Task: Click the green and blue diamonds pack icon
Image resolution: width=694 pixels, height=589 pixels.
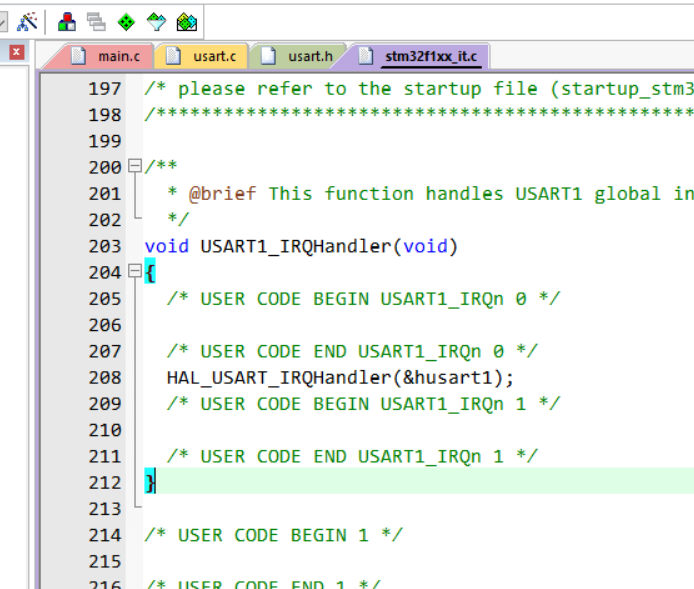Action: [x=186, y=22]
